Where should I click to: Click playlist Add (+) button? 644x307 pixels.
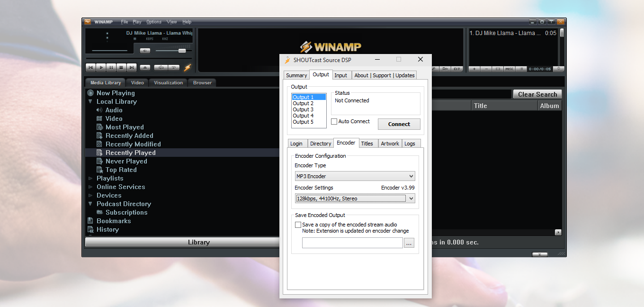click(474, 69)
